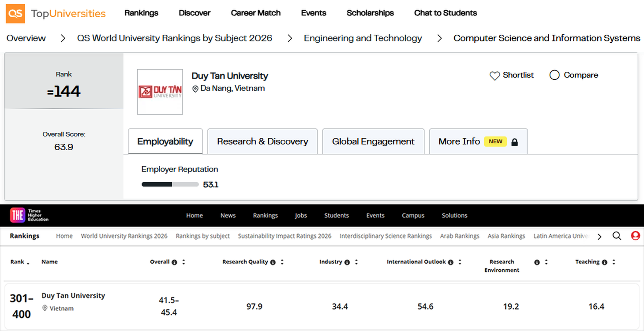Viewport: 644px width, 331px height.
Task: Click the Overall Score value 63.9
Action: [x=64, y=147]
